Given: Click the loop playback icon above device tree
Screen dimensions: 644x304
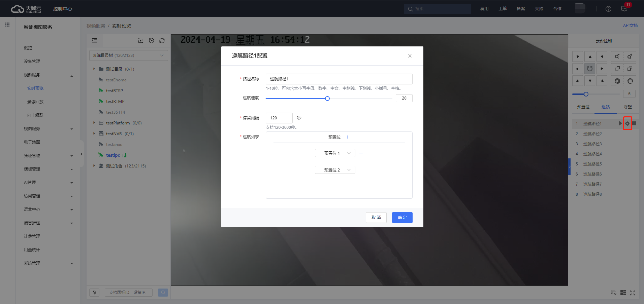Looking at the screenshot, I should [x=141, y=40].
